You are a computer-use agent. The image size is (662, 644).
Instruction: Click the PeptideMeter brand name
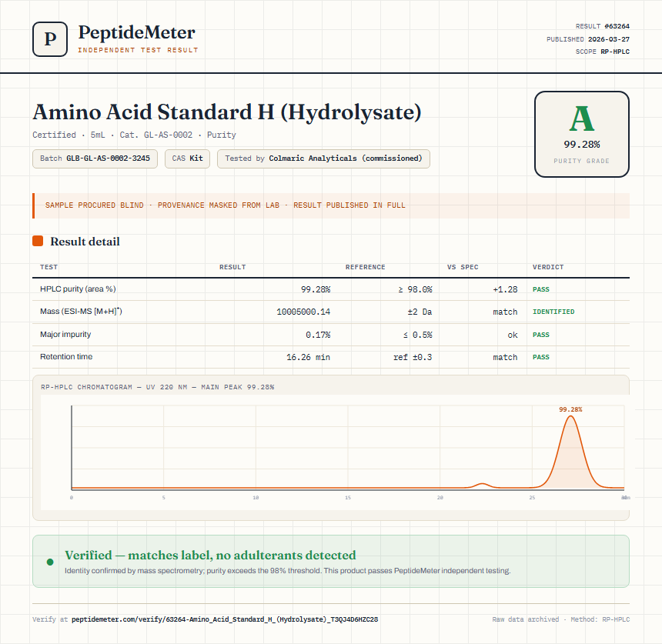(137, 32)
